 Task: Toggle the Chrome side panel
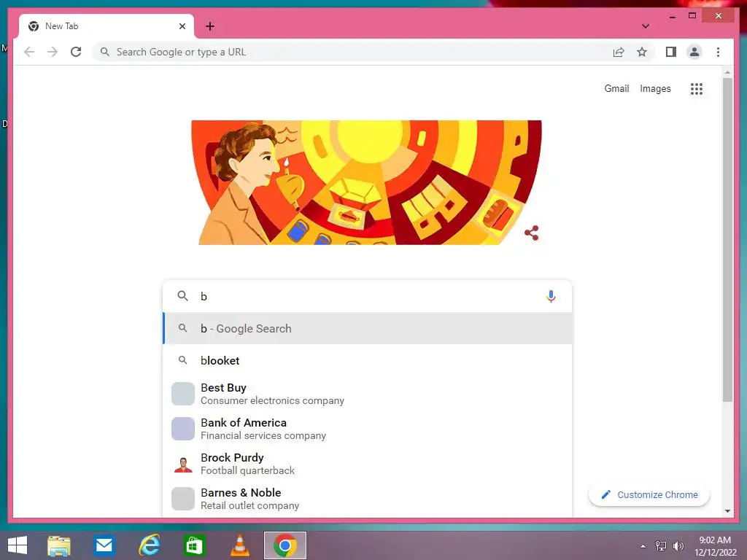[671, 52]
